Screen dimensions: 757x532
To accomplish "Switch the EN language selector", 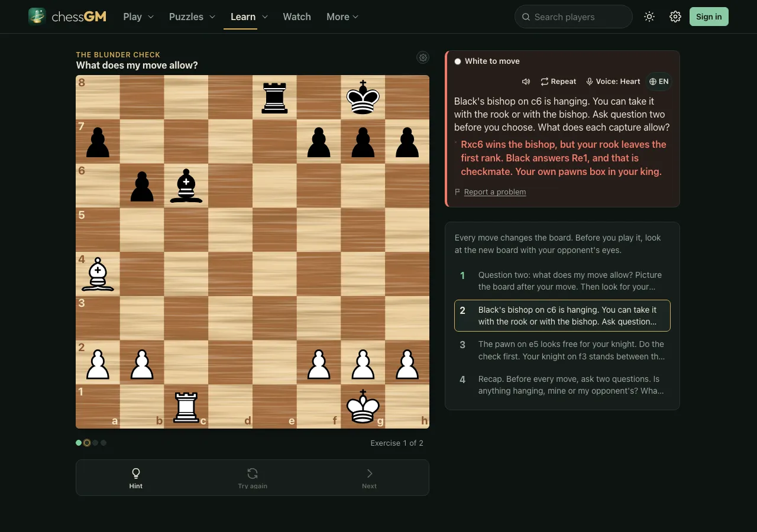I will [659, 82].
